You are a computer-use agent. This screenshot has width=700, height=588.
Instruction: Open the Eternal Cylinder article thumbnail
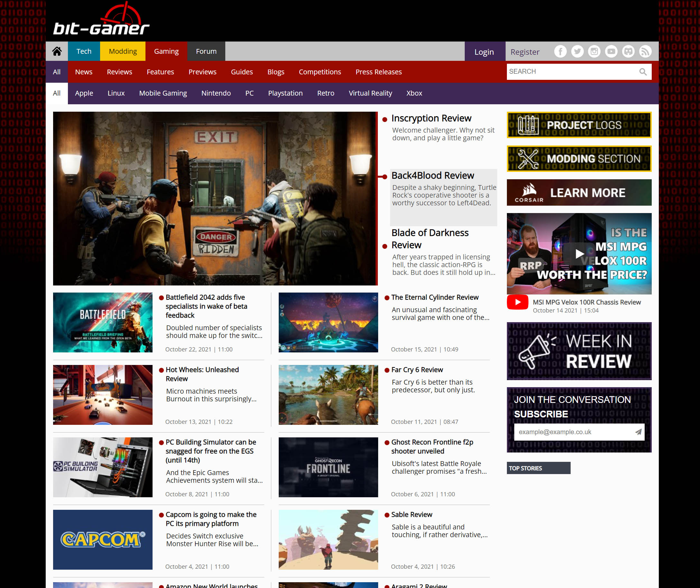pos(328,323)
